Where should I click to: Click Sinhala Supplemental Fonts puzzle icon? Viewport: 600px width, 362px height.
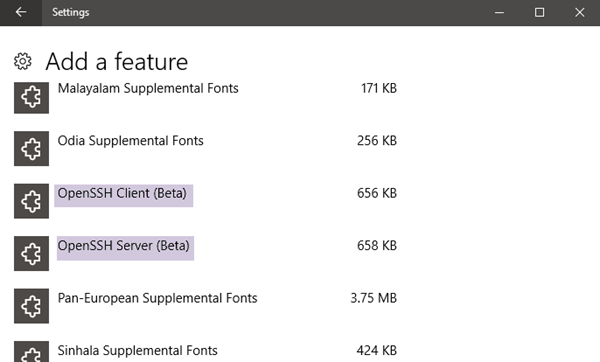[31, 352]
